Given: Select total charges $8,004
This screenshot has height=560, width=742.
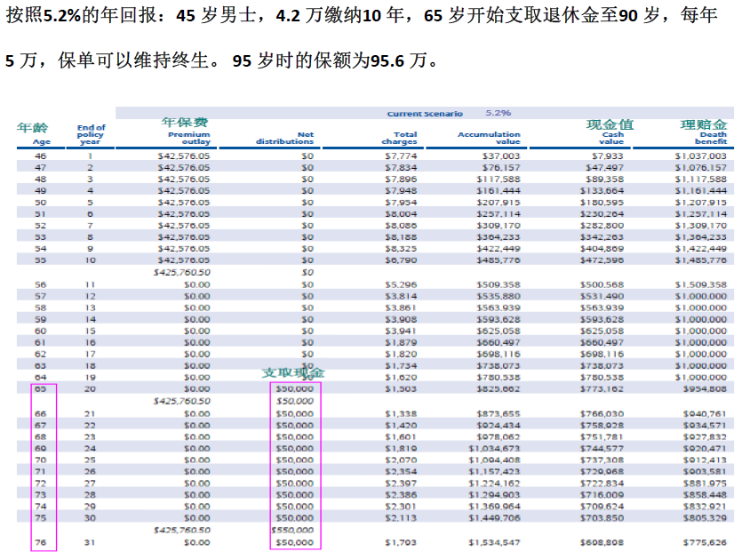Looking at the screenshot, I should tap(402, 214).
